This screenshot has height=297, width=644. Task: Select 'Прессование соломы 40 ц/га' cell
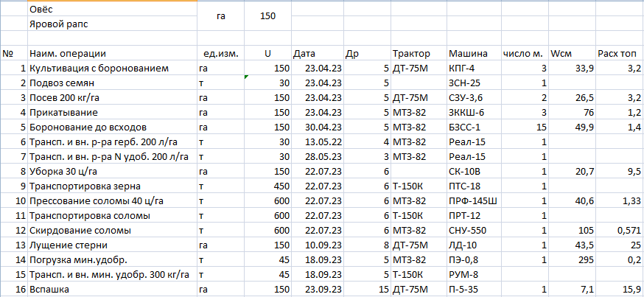point(113,201)
